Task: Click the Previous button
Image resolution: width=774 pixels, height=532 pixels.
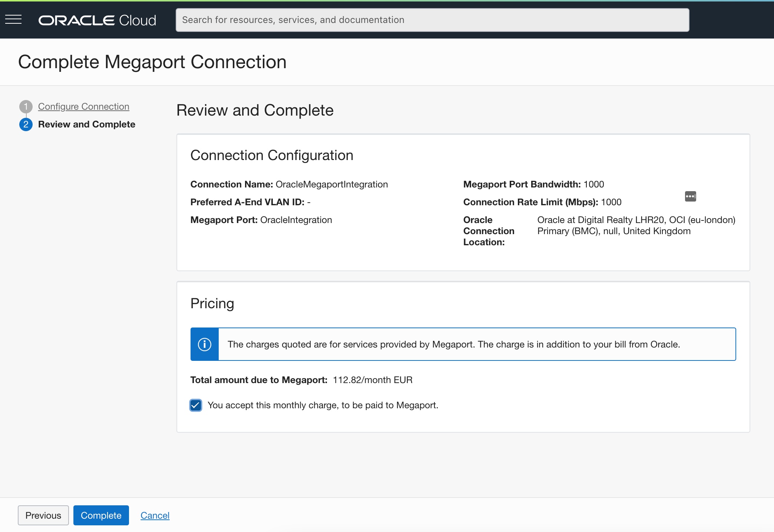Action: click(43, 515)
